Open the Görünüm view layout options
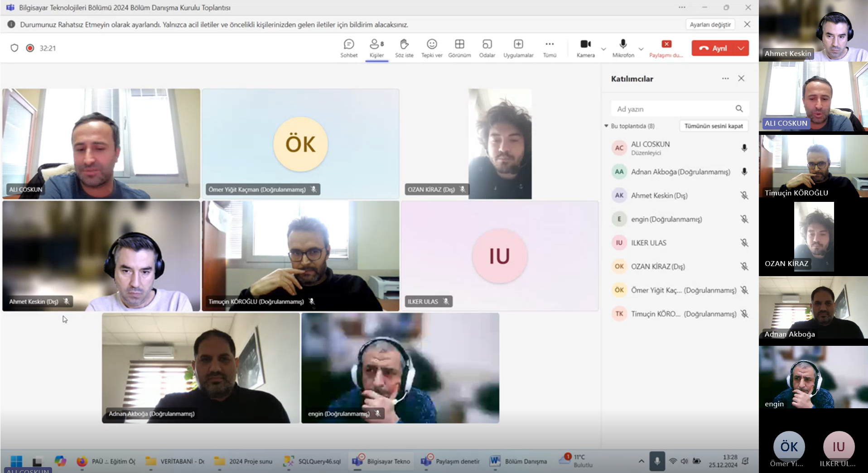868x473 pixels. [x=459, y=48]
